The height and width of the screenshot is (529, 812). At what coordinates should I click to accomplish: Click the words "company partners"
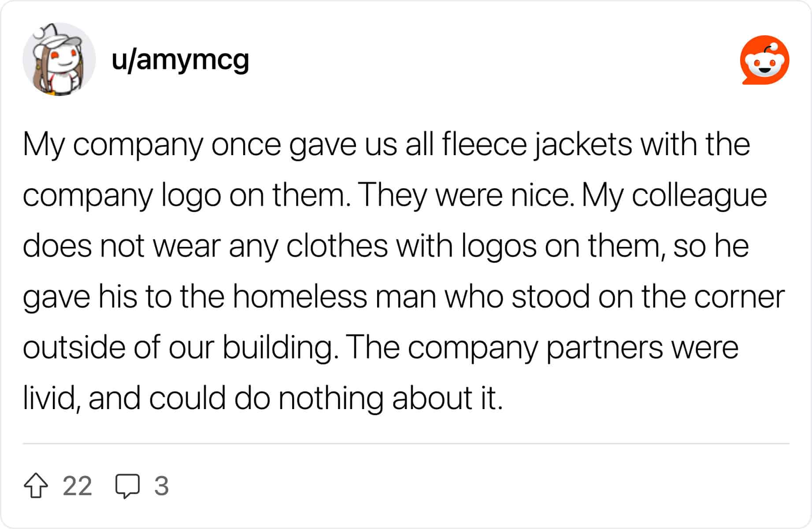pos(535,347)
